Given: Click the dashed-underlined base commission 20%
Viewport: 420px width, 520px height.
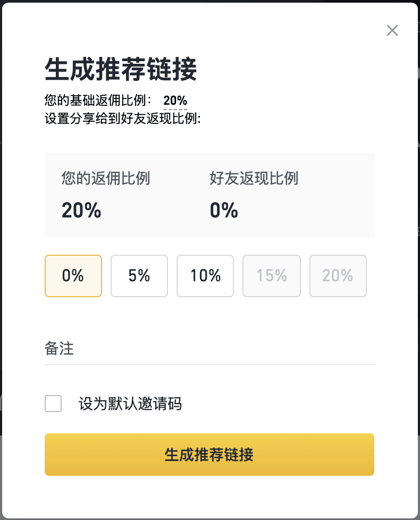Looking at the screenshot, I should coord(175,100).
